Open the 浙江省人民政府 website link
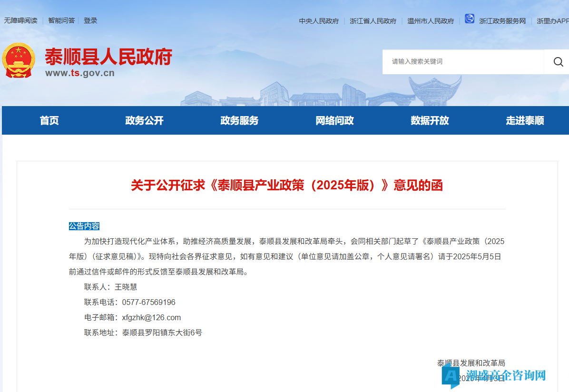Screen dimensions: 569x392 coord(373,21)
